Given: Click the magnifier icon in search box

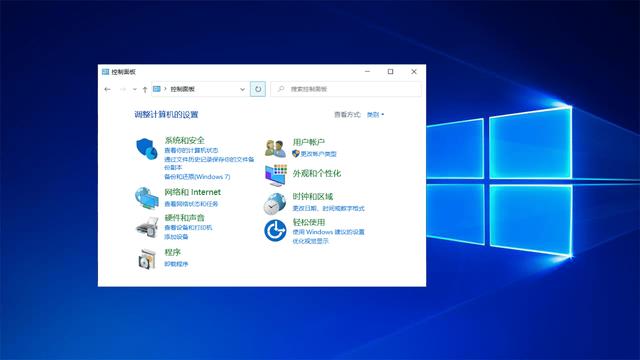Looking at the screenshot, I should pyautogui.click(x=281, y=89).
